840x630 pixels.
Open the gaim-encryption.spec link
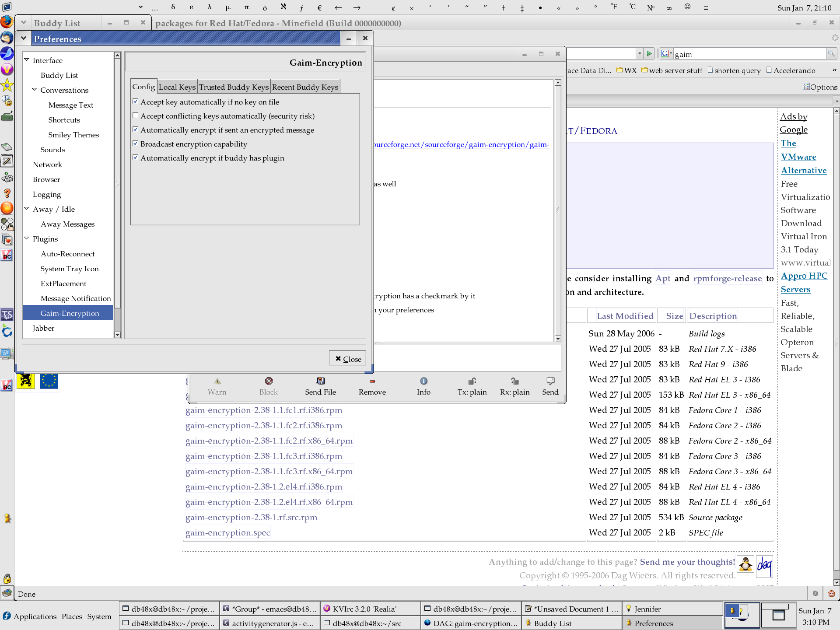[x=227, y=532]
